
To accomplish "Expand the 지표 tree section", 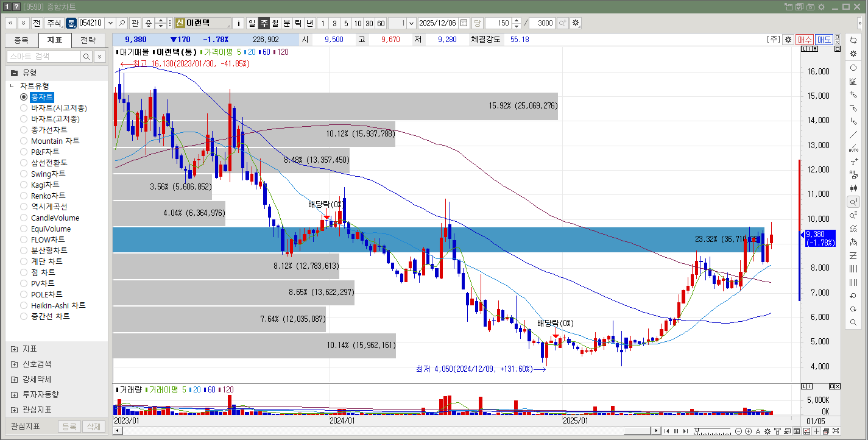I will point(14,349).
